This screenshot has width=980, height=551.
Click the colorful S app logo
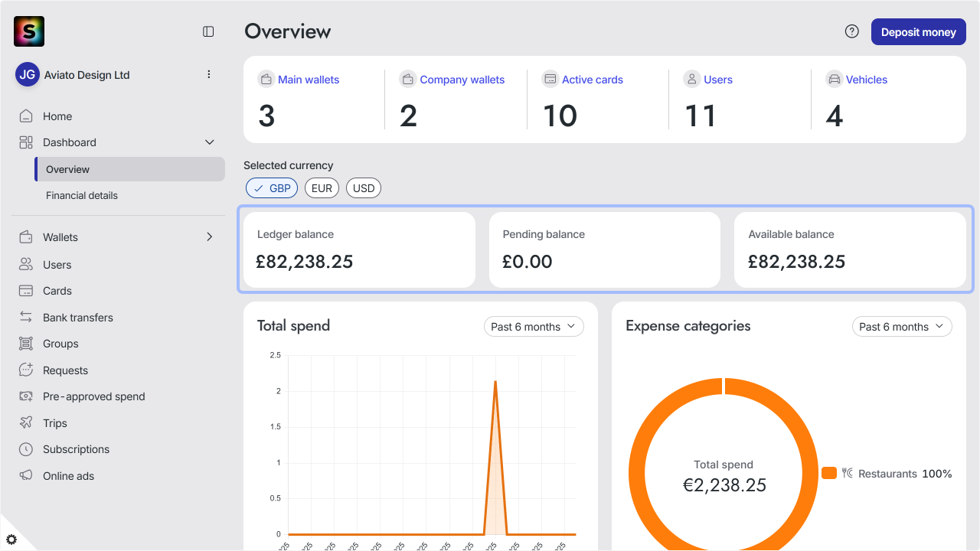click(x=29, y=31)
